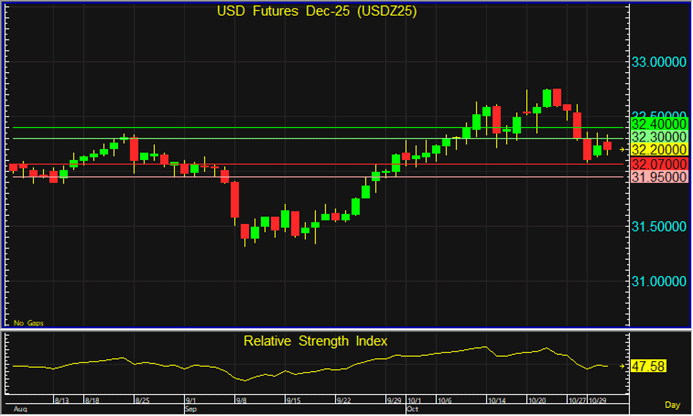Click the 31.50000 price axis label
This screenshot has width=693, height=416.
[x=657, y=227]
